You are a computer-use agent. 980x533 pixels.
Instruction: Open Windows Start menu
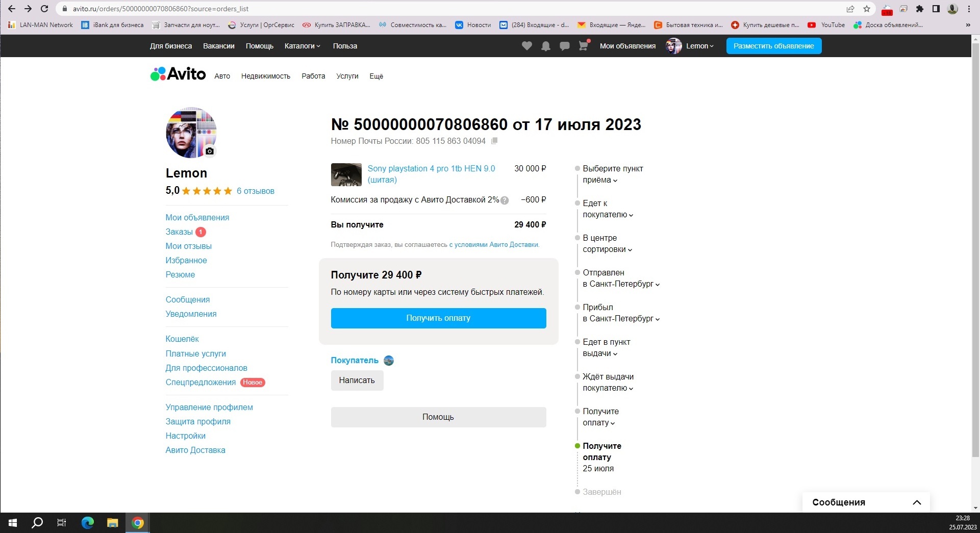[x=12, y=523]
